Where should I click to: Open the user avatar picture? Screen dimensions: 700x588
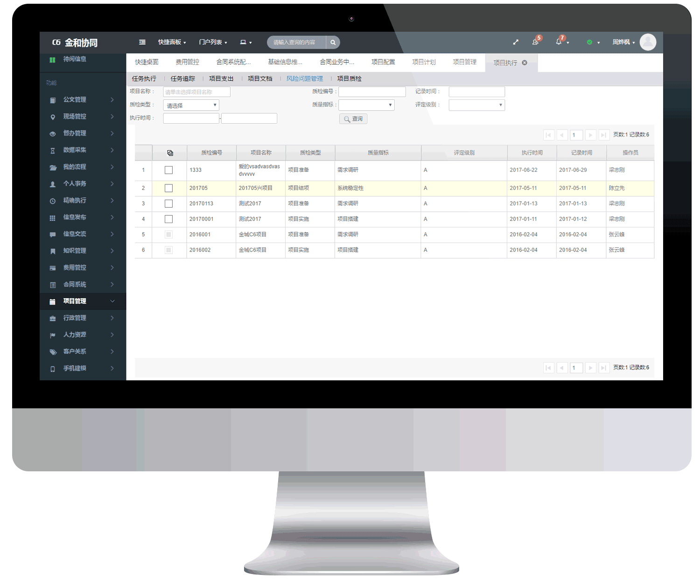pyautogui.click(x=648, y=42)
